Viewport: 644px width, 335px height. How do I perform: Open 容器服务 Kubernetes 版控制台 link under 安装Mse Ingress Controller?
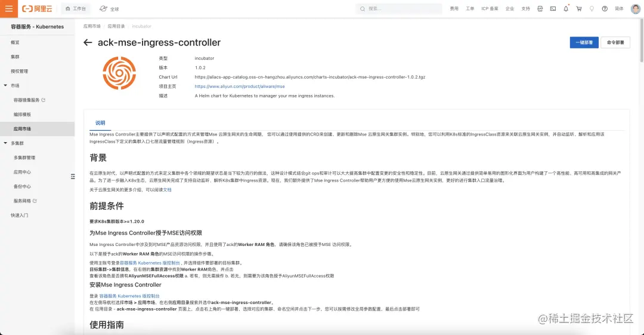(129, 296)
